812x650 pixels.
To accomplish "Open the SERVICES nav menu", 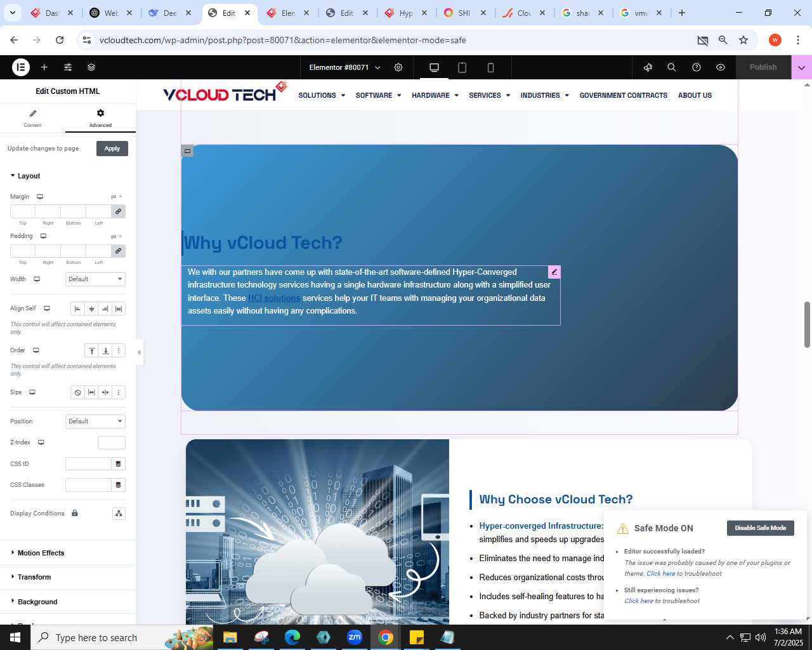I will click(x=490, y=95).
